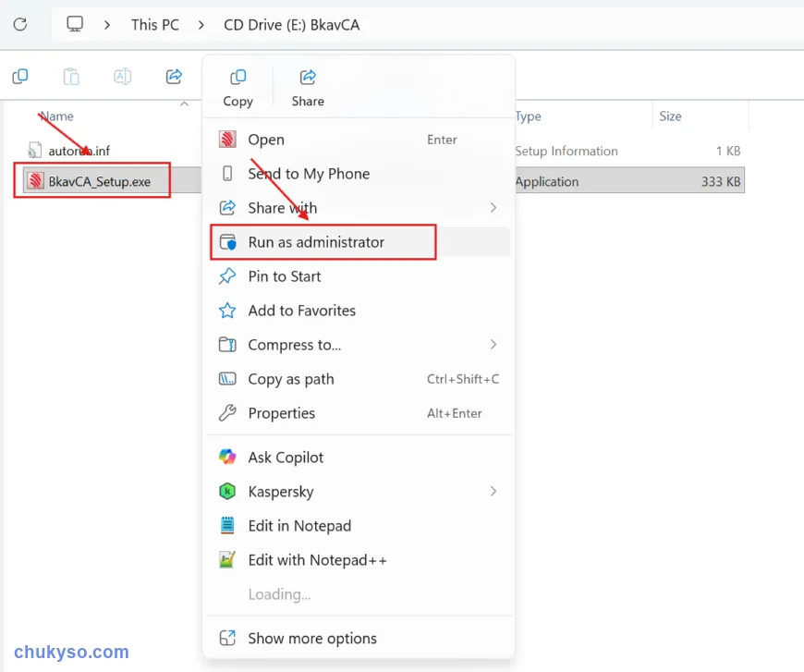Click Copy button in context menu
804x672 pixels.
238,88
